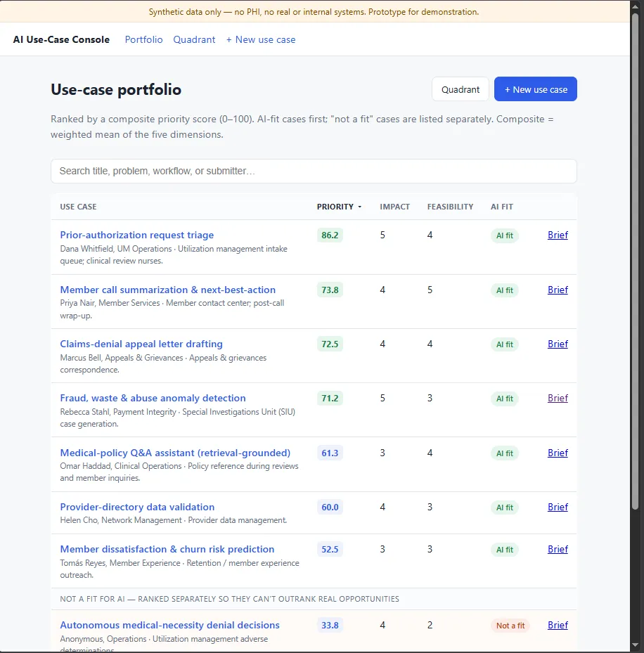Click AI fit badge for Provider-directory validation
Image resolution: width=644 pixels, height=653 pixels.
pyautogui.click(x=505, y=507)
